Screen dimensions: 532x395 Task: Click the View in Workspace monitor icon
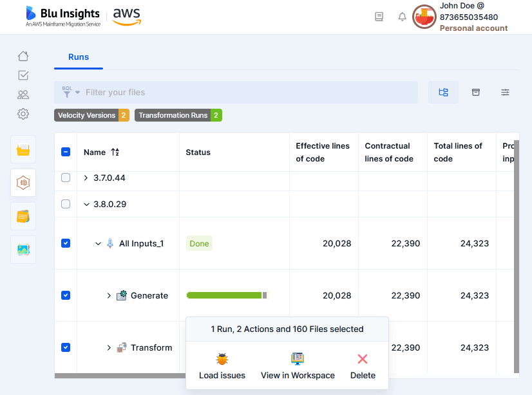[x=298, y=359]
